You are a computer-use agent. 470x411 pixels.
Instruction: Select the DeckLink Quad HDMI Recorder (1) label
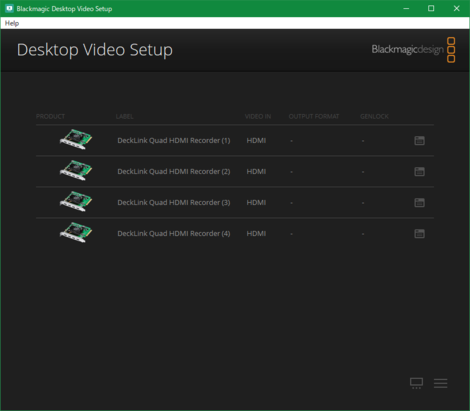174,141
